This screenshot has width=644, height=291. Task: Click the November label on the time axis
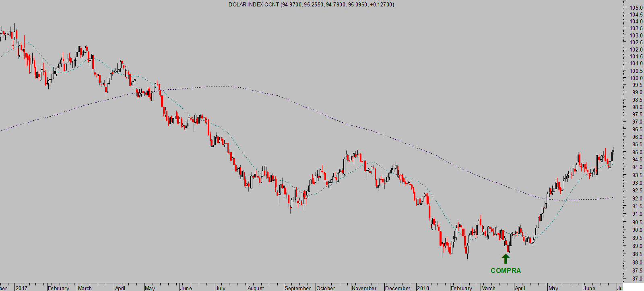364,288
